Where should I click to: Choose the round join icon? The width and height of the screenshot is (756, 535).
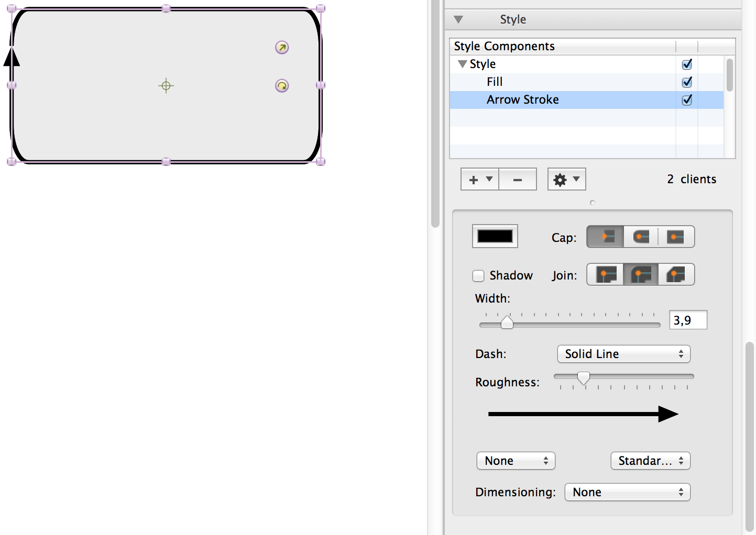point(641,274)
